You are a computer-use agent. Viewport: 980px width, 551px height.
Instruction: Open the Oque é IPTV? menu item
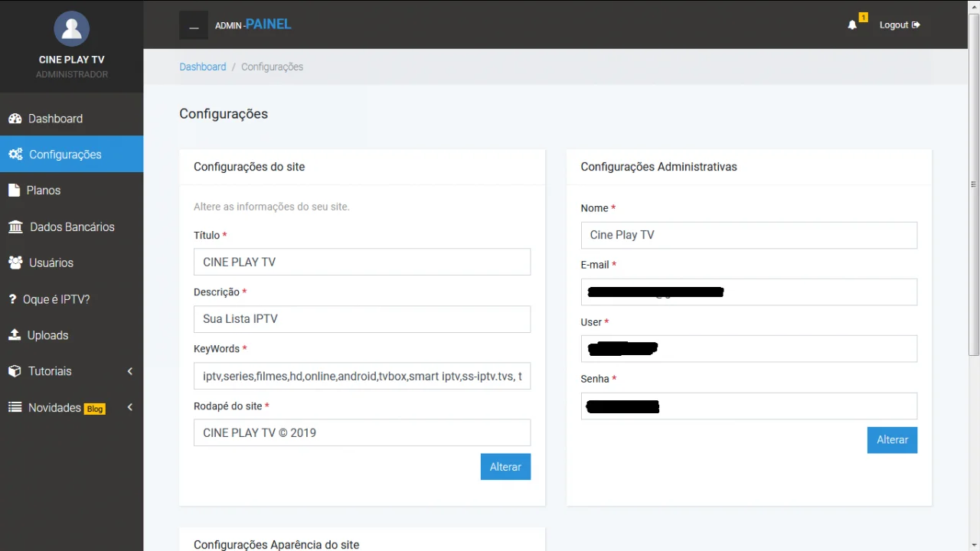pyautogui.click(x=56, y=299)
